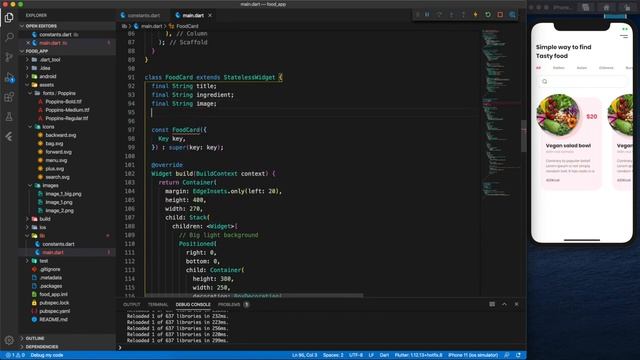Open the Extensions view

coord(9,97)
